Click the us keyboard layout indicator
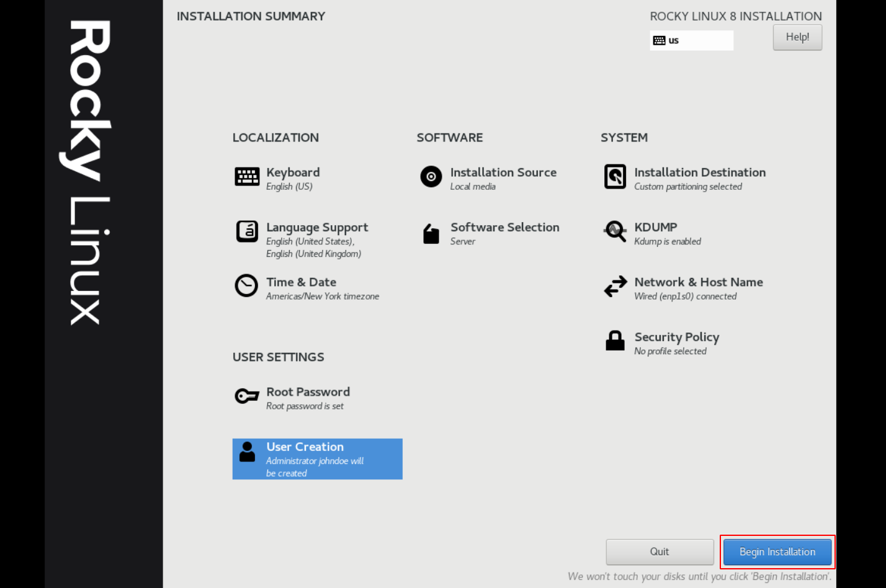This screenshot has height=588, width=886. point(691,40)
